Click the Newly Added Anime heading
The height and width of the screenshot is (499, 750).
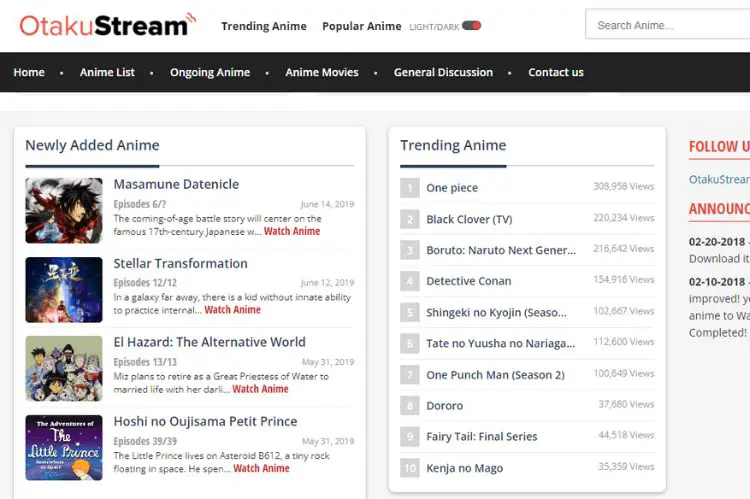point(92,145)
